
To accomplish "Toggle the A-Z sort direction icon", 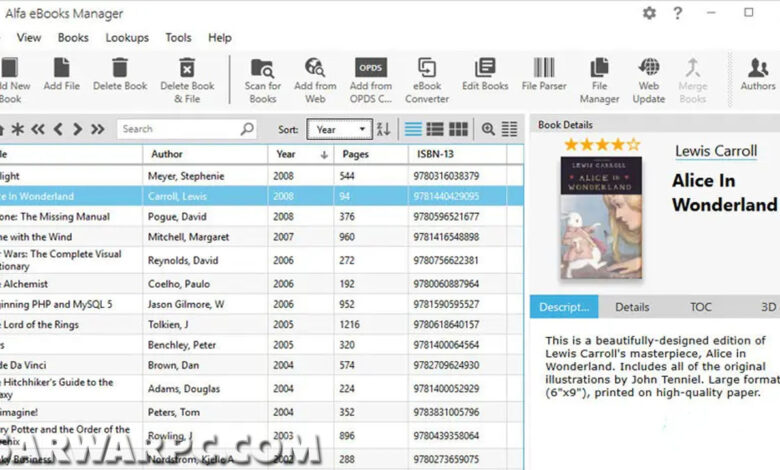I will [384, 129].
